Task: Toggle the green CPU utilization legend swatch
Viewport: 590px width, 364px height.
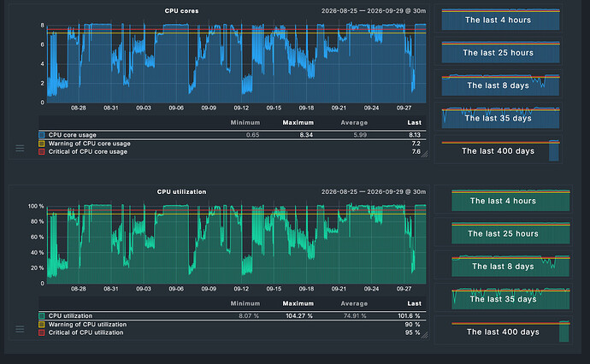Action: click(41, 316)
